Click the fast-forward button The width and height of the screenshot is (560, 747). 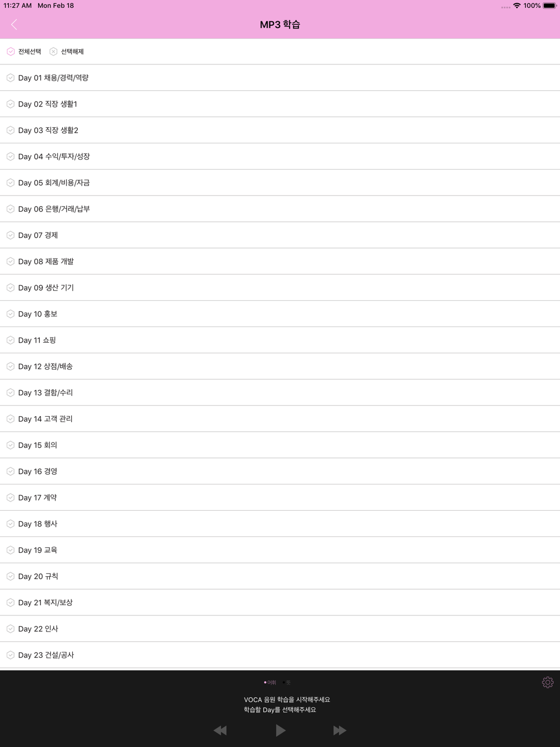339,730
